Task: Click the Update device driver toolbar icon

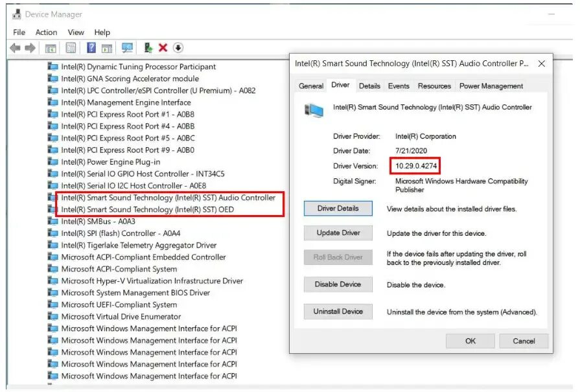Action: click(148, 48)
